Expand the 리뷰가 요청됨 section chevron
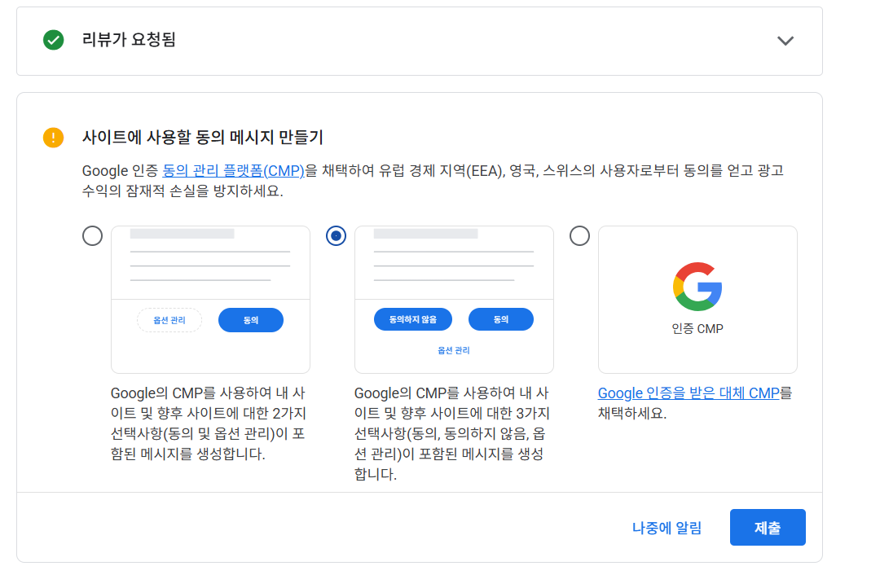This screenshot has width=880, height=588. coord(785,41)
